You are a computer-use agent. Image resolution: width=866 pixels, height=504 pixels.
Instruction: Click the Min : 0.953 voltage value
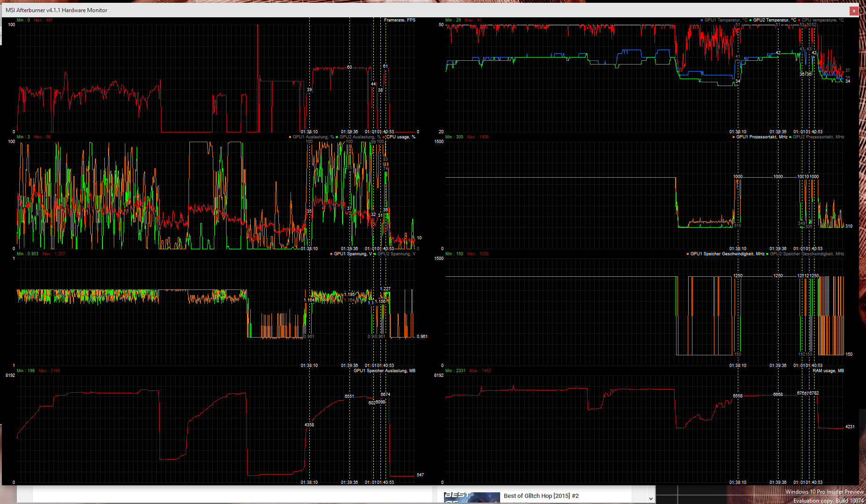[28, 254]
